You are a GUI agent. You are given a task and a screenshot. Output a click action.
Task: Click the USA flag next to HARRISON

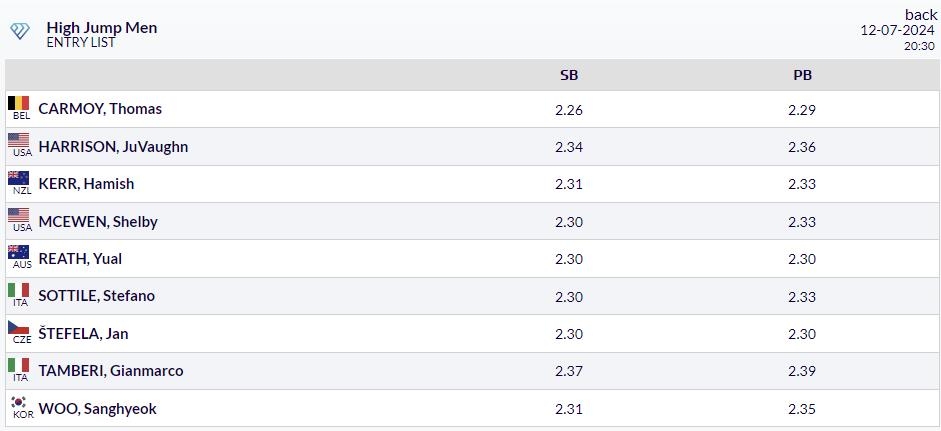[x=19, y=140]
